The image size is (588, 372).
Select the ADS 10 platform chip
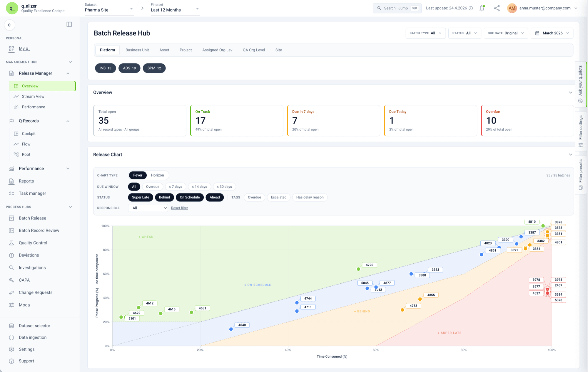[x=129, y=68]
